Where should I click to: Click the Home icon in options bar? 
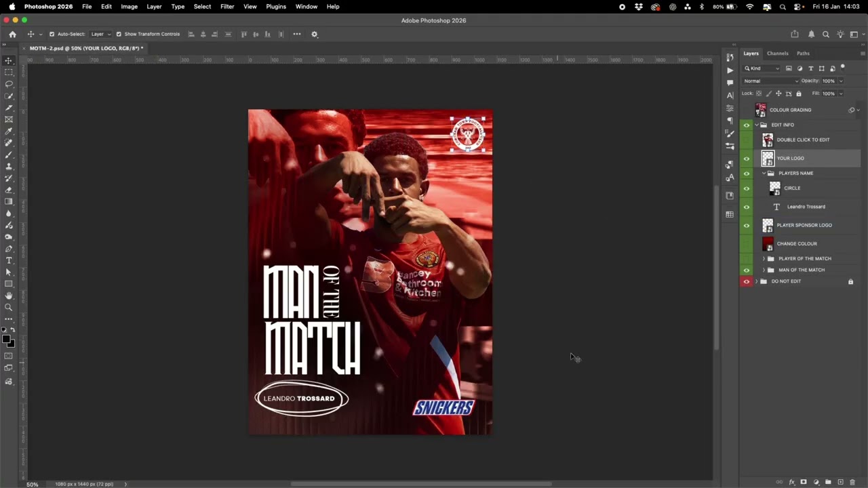[x=12, y=34]
